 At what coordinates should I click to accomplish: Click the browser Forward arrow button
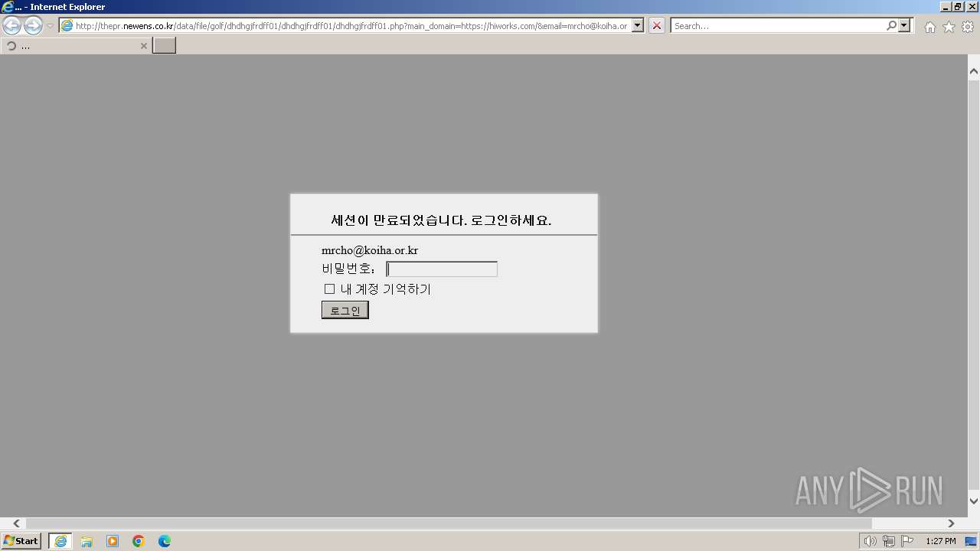coord(33,26)
